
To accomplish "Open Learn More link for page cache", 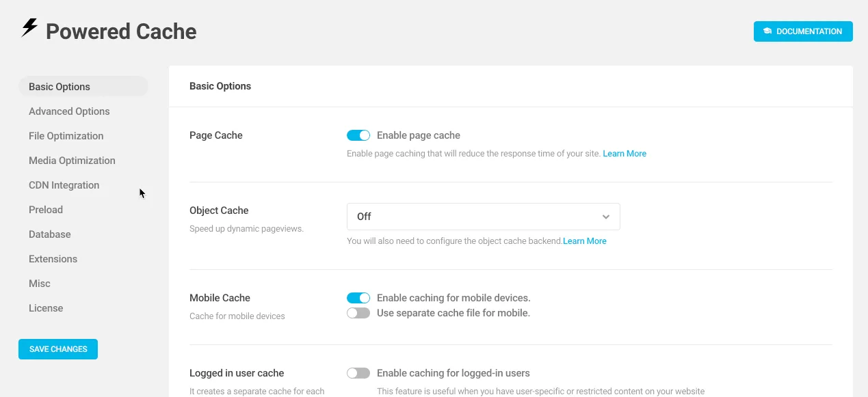I will point(624,154).
